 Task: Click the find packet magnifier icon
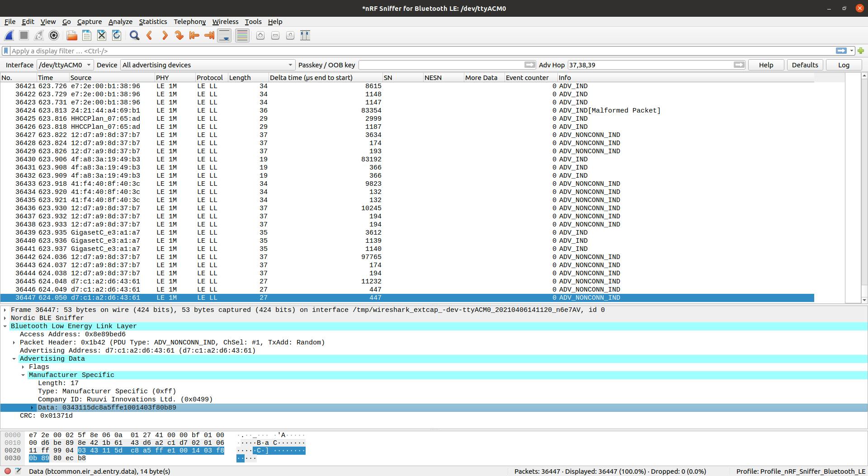coord(134,36)
